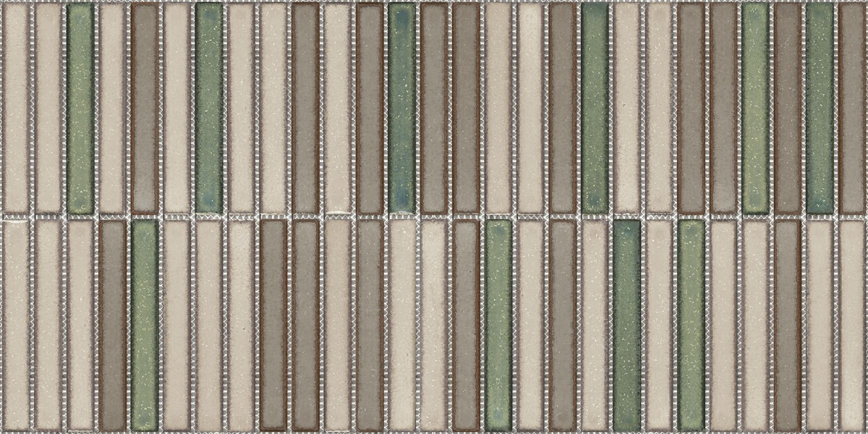Screen dimensions: 868x434
Task: Click the rightmost green tile in bottom row
Action: [x=691, y=325]
